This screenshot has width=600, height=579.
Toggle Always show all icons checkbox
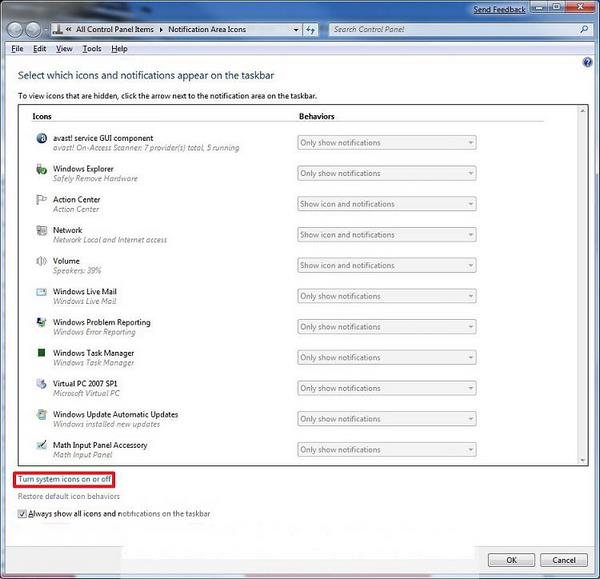(x=22, y=514)
